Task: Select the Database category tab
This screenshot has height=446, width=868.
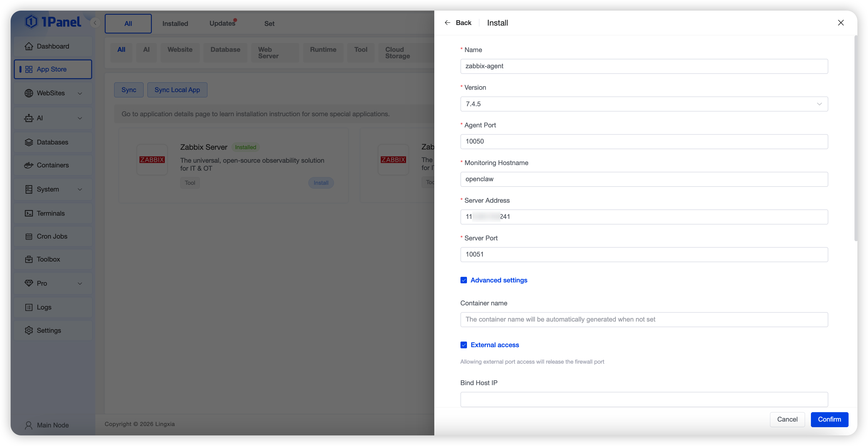Action: pos(225,50)
